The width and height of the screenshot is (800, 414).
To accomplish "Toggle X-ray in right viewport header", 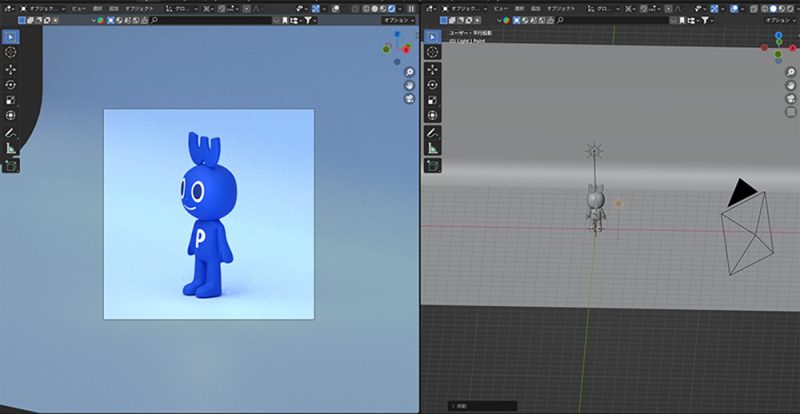I will click(x=754, y=9).
